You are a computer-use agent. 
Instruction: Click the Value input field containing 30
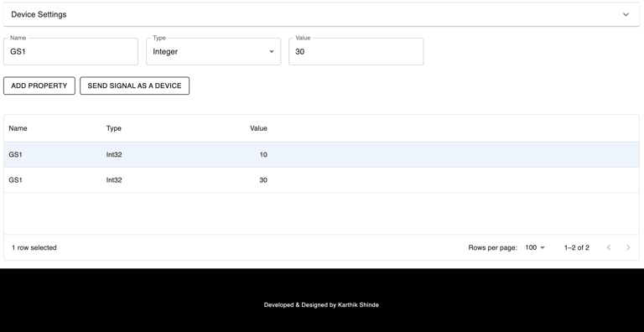[356, 52]
